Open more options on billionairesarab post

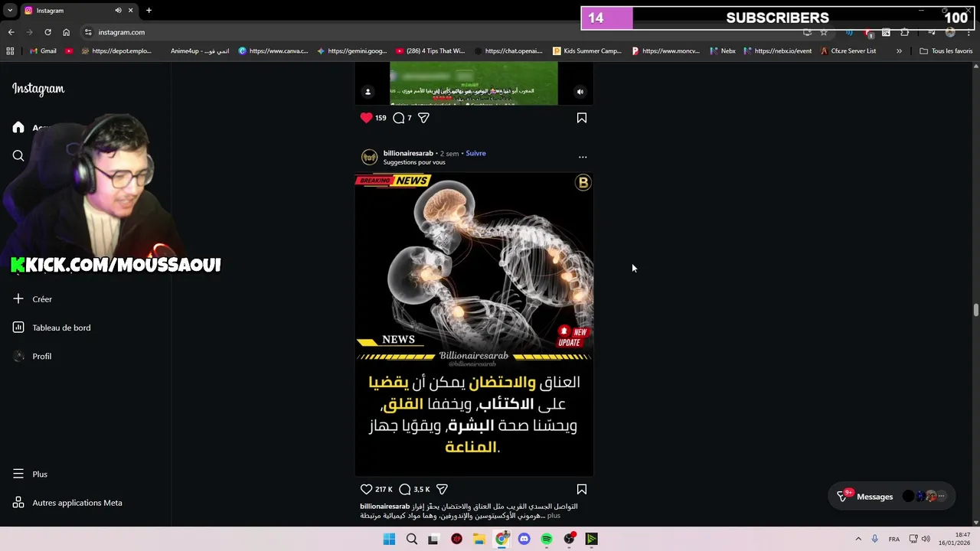[x=583, y=157]
